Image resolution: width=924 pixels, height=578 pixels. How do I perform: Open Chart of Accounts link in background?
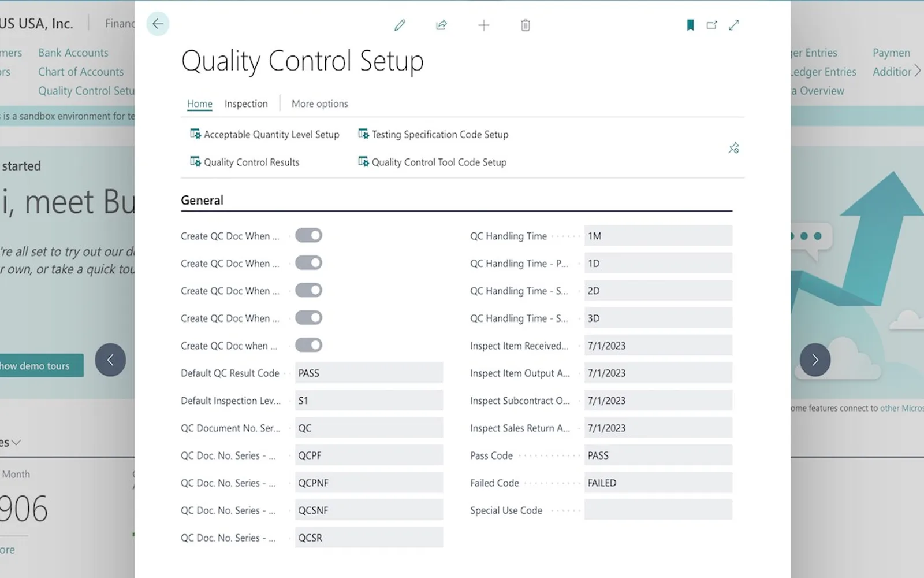[x=81, y=72]
